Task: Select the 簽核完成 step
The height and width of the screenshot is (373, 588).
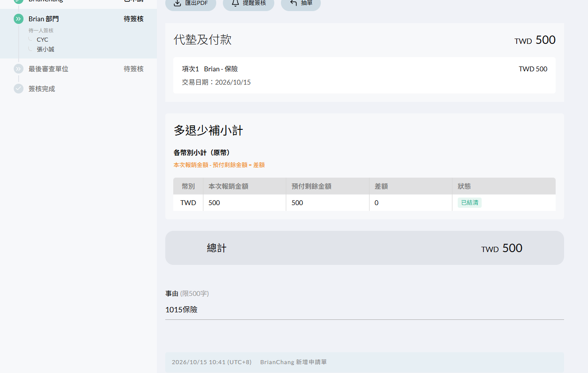Action: (42, 89)
